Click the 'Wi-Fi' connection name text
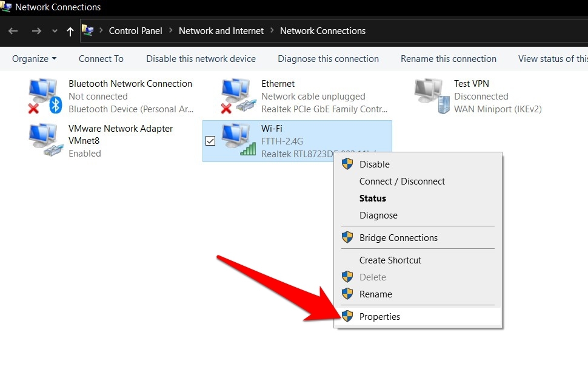The width and height of the screenshot is (588, 366). coord(272,129)
